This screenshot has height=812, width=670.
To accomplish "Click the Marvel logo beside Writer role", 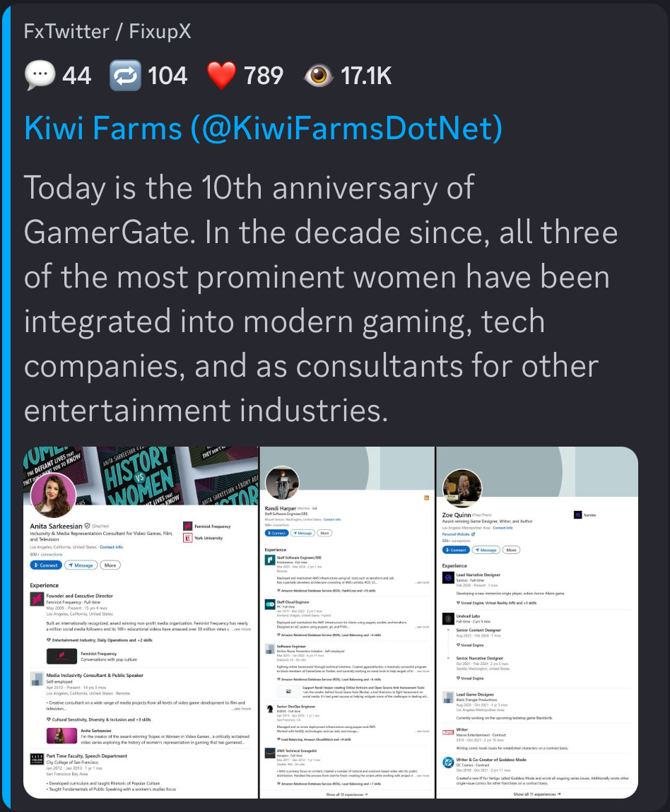I will (x=448, y=732).
